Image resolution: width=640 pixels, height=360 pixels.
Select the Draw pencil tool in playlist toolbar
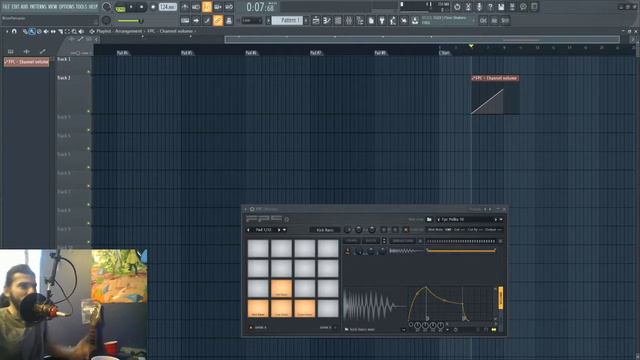tap(25, 31)
